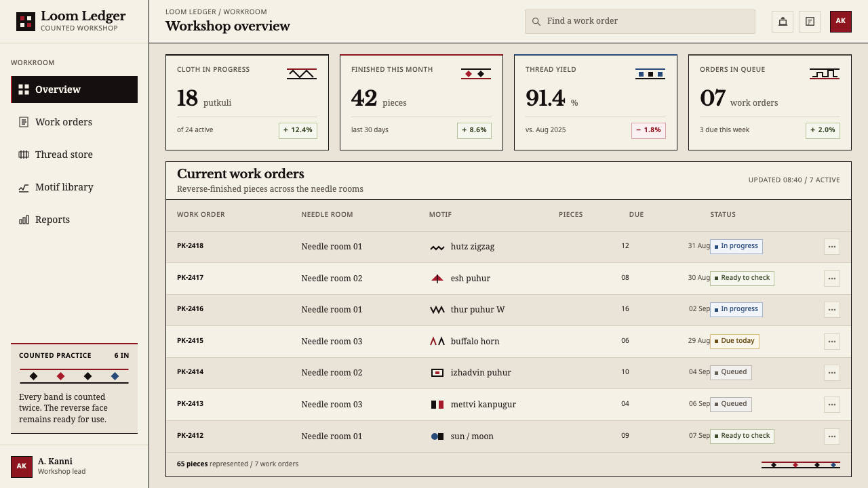868x488 pixels.
Task: Open the Overview sidebar item
Action: 75,89
